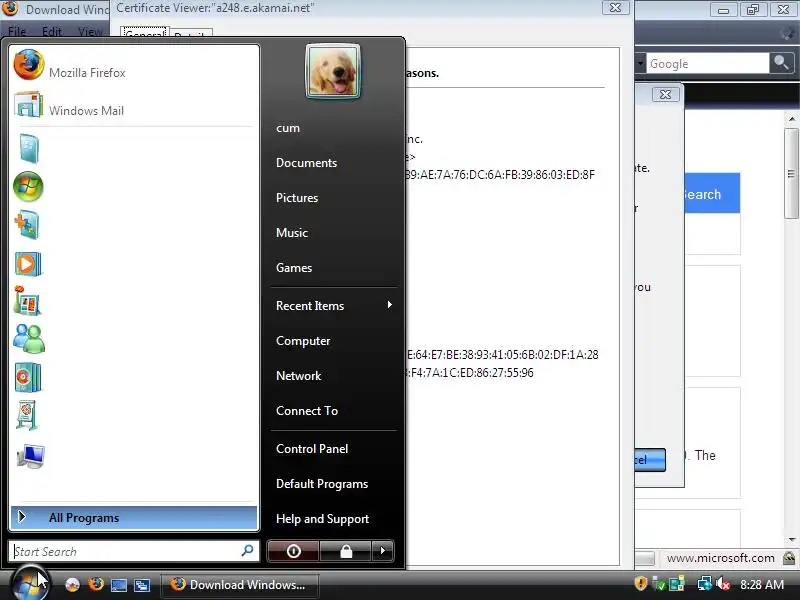Select the General tab in Certificate Viewer
Screen dimensions: 800x600
click(145, 32)
